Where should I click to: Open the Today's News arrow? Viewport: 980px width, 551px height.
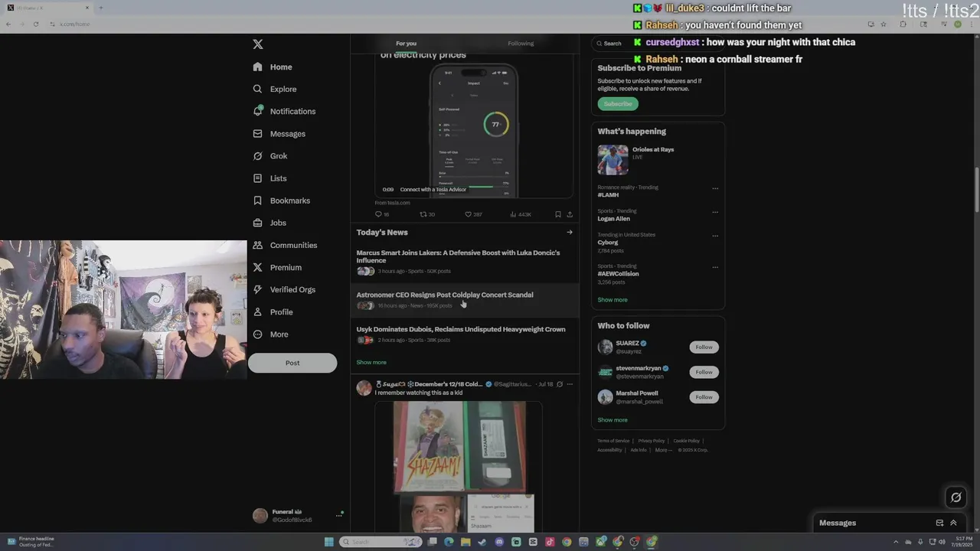[569, 233]
